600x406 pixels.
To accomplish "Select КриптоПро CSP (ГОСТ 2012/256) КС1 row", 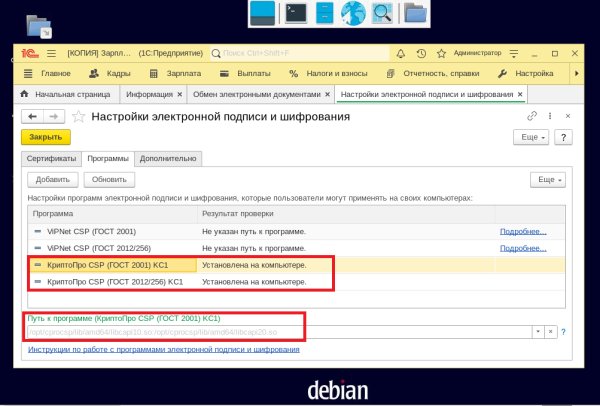I will click(x=296, y=282).
